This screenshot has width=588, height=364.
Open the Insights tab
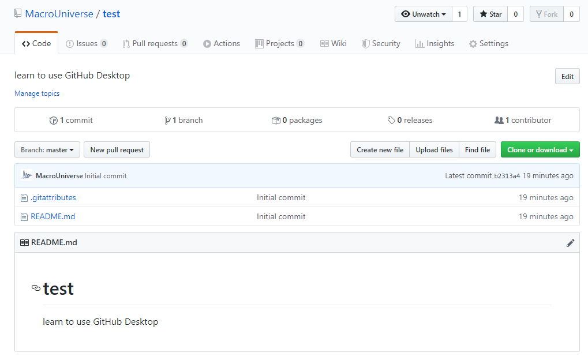coord(435,44)
